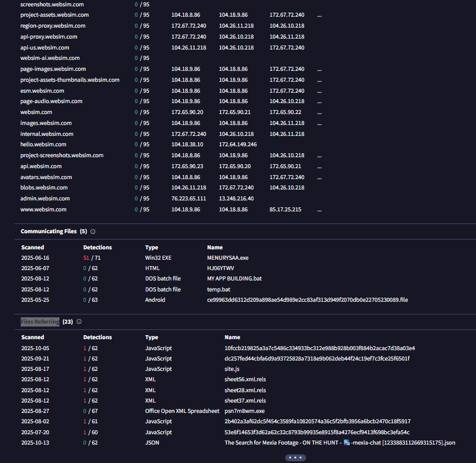Viewport: 476px width, 463px height.
Task: Open the MENURYSAA.exe file report
Action: click(x=228, y=258)
